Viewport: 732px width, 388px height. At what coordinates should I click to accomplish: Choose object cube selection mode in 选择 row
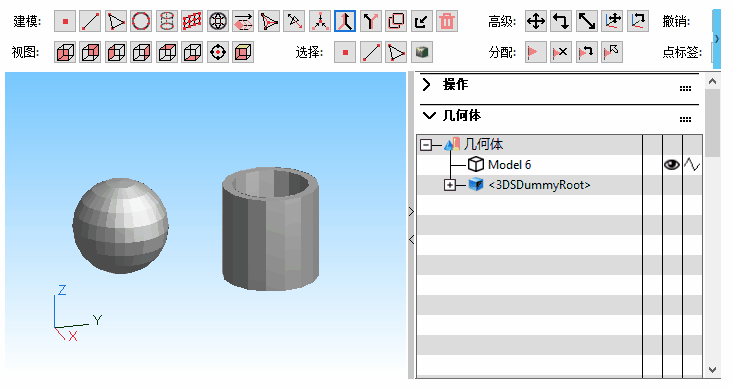tap(422, 52)
